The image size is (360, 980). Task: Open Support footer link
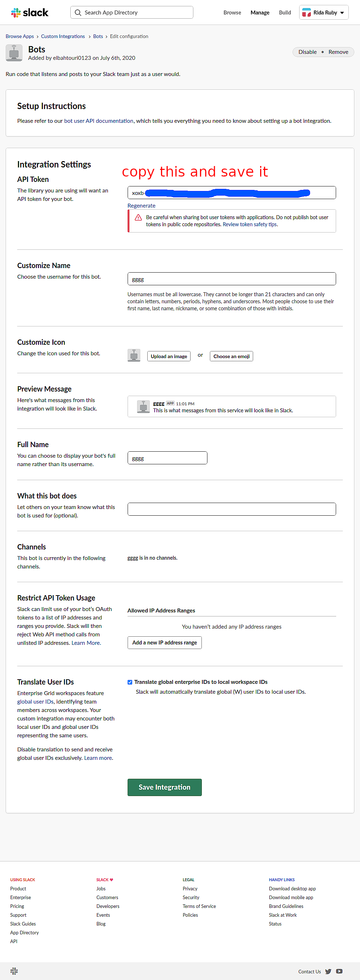point(18,915)
